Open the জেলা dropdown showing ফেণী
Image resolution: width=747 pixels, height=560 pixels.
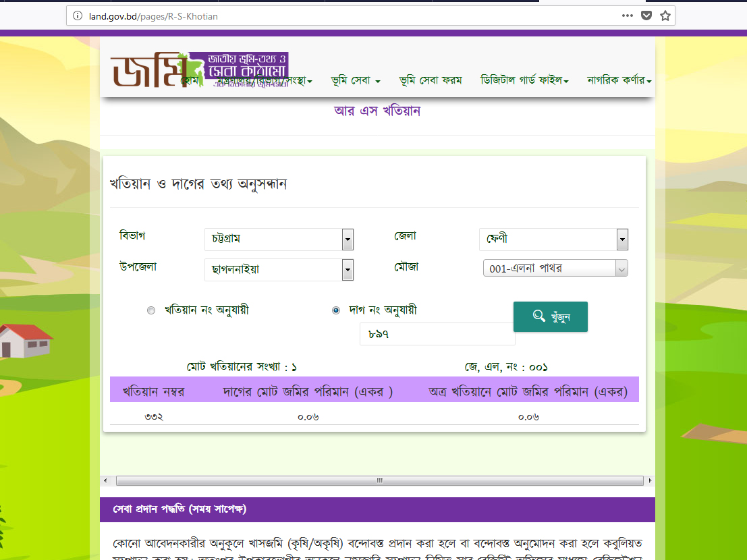[553, 239]
